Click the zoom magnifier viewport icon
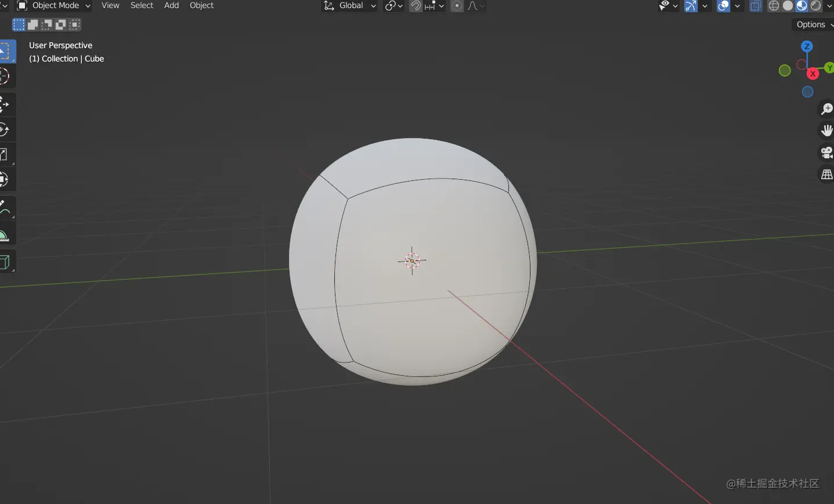This screenshot has width=834, height=504. (x=826, y=108)
